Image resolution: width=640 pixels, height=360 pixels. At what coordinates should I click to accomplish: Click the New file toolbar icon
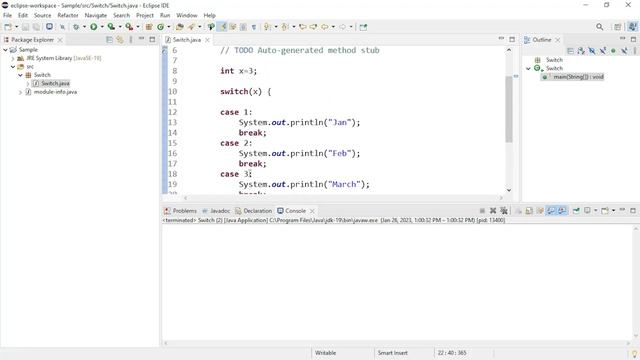click(x=7, y=27)
